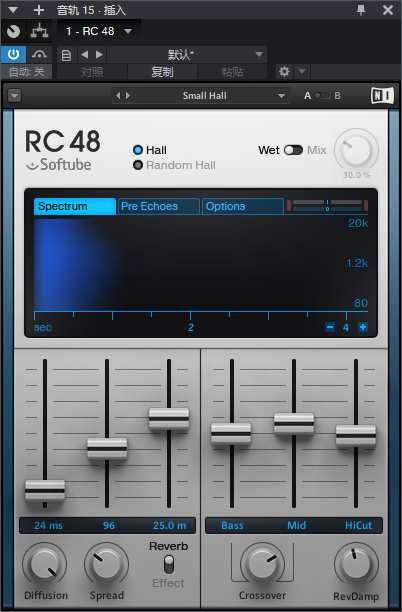Click the 自动: 关 automation button
The height and width of the screenshot is (612, 402).
27,72
